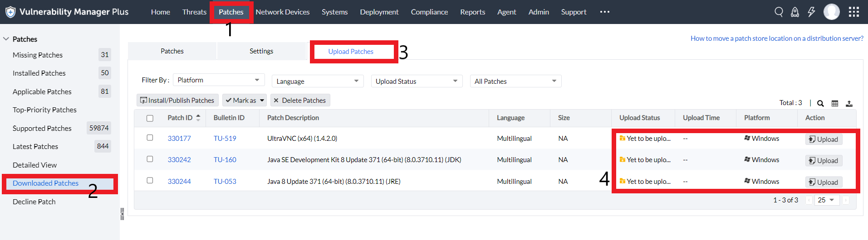868x240 pixels.
Task: Open the Upload Status filter dropdown
Action: [x=417, y=81]
